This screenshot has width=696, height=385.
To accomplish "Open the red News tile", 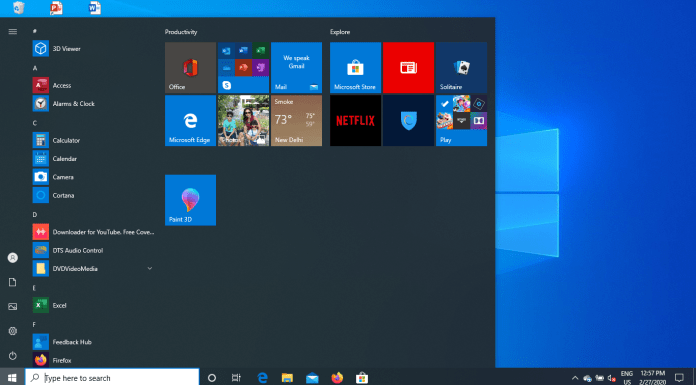I will point(408,67).
